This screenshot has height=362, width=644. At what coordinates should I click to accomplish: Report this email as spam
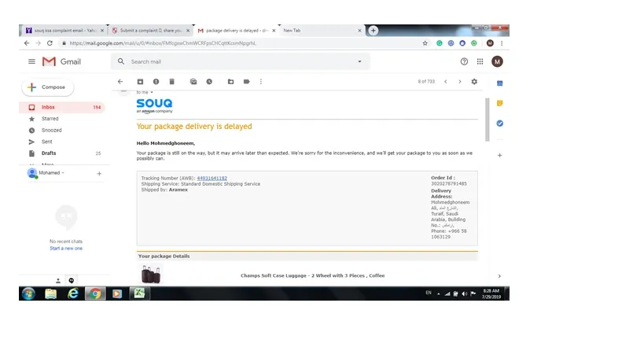coord(156,82)
